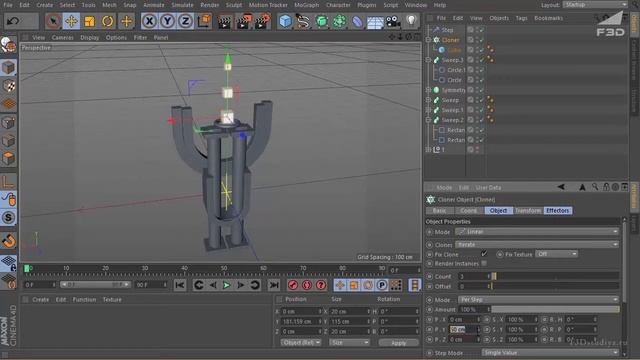Open the Character menu

(338, 5)
